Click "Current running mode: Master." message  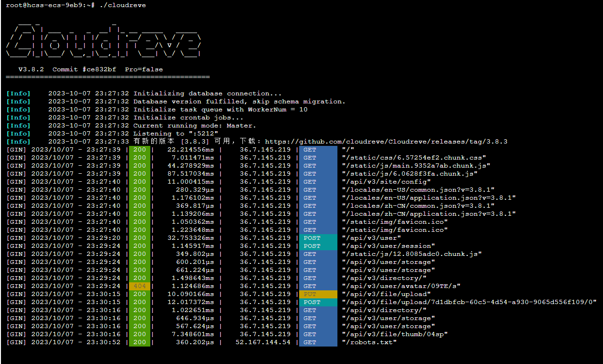tap(195, 126)
